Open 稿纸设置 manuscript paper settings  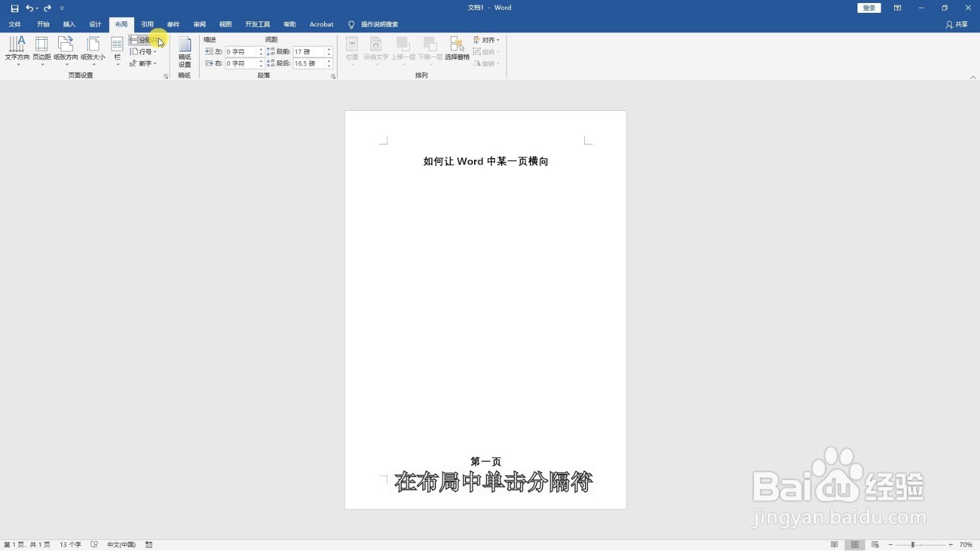(x=185, y=51)
